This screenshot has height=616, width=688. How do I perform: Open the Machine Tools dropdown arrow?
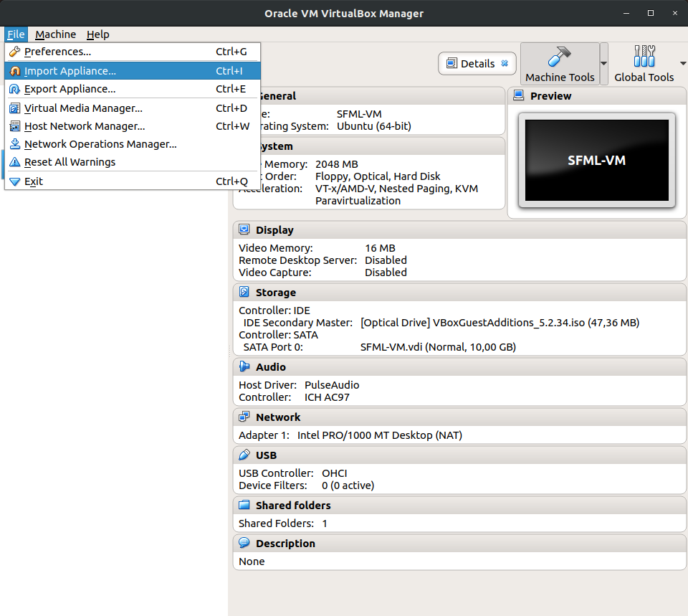[x=604, y=63]
